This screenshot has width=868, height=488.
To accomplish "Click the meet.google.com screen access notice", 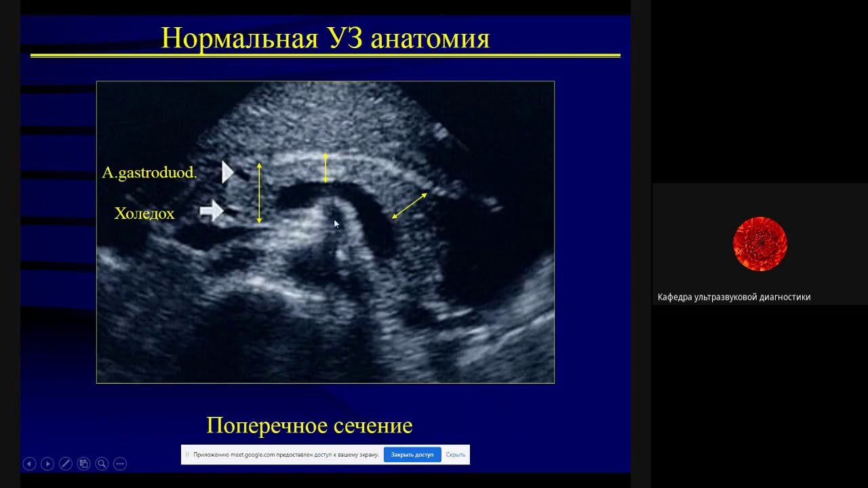I will tap(286, 455).
